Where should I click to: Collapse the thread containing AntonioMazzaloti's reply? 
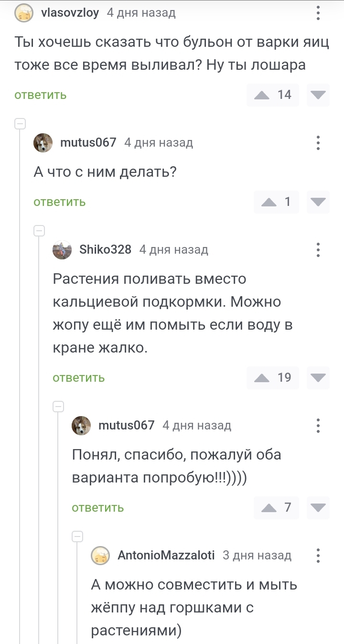pyautogui.click(x=77, y=537)
